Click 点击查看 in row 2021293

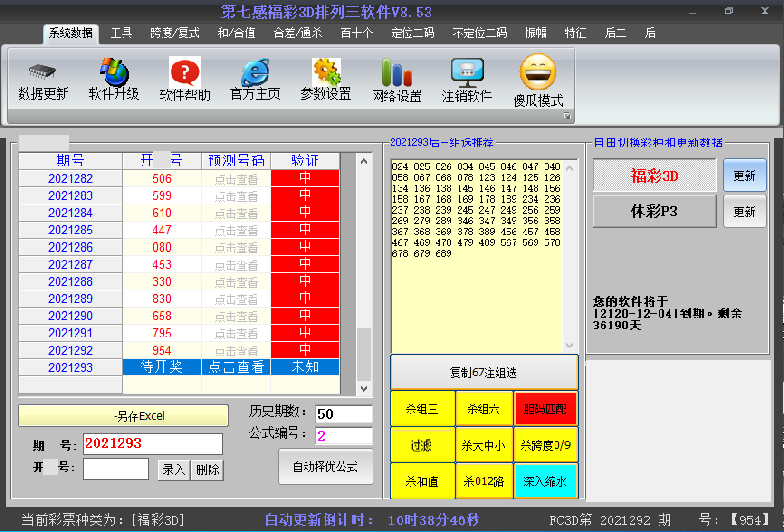[236, 367]
